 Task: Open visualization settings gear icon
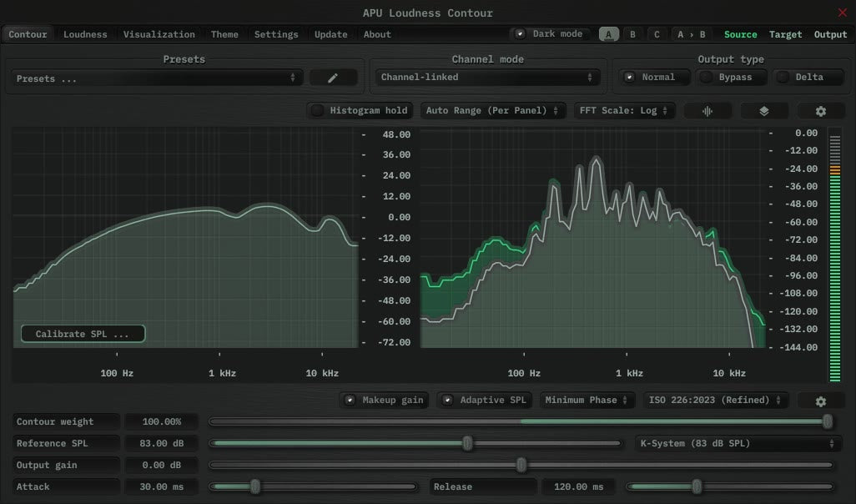click(820, 111)
